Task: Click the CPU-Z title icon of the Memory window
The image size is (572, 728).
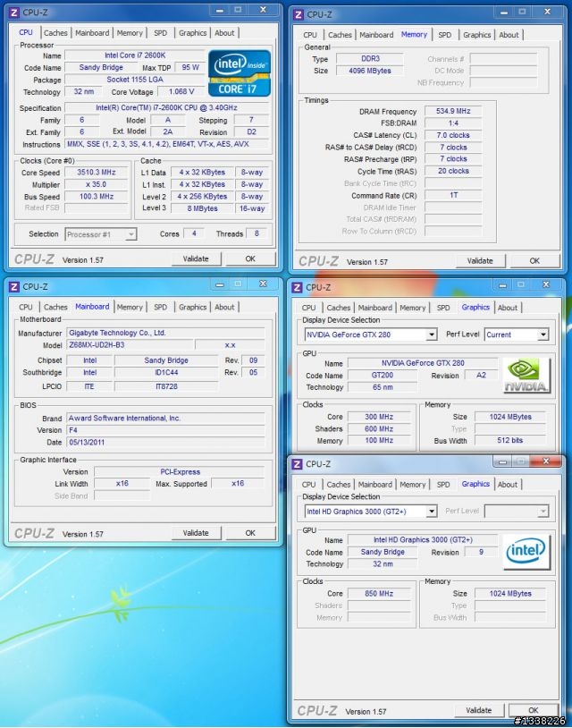Action: point(299,14)
